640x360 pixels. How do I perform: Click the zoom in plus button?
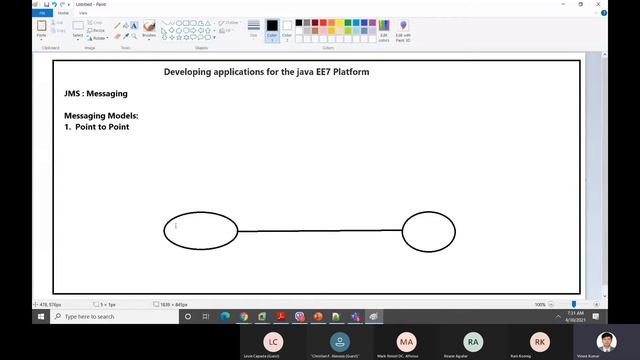(596, 304)
